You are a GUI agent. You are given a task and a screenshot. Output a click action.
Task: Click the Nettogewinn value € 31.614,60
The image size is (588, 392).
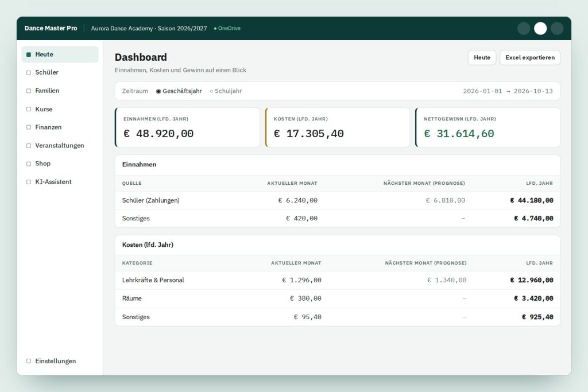coord(459,133)
